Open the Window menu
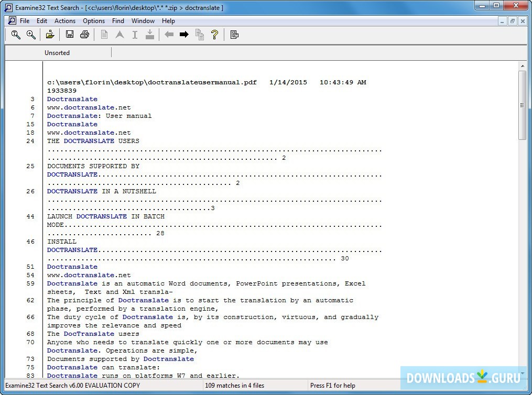This screenshot has width=532, height=395. point(143,21)
